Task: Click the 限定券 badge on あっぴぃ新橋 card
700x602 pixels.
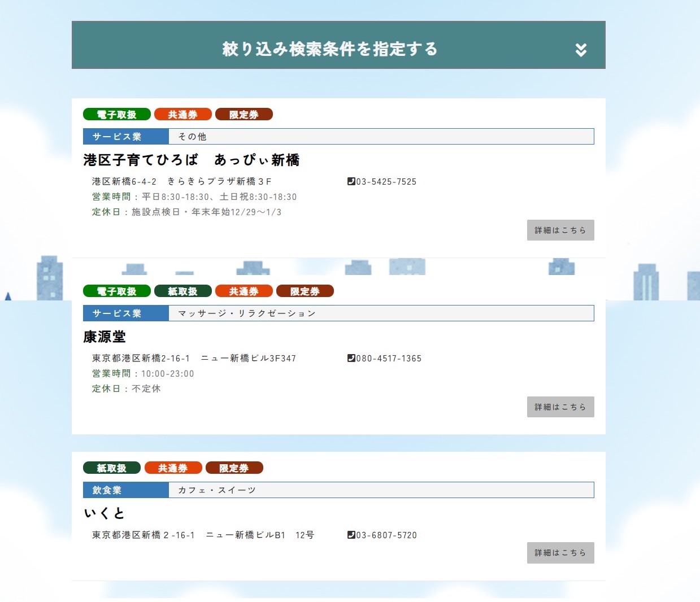Action: click(244, 115)
